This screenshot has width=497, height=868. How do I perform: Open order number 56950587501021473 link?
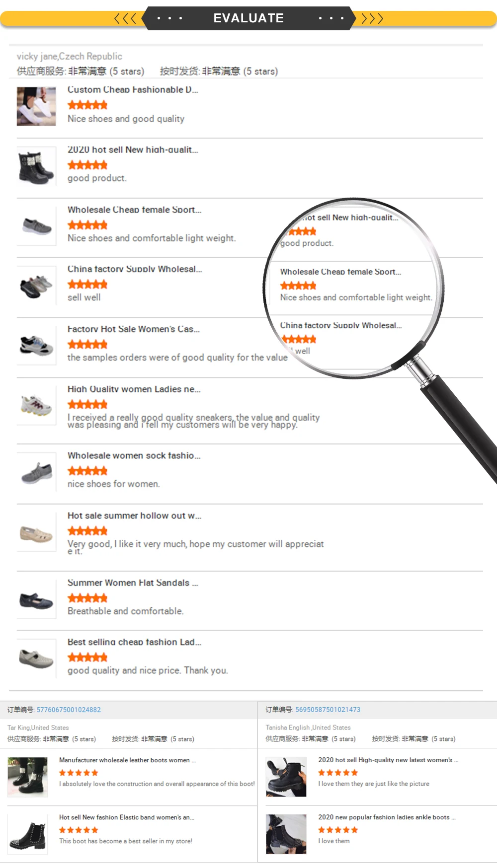pyautogui.click(x=328, y=710)
